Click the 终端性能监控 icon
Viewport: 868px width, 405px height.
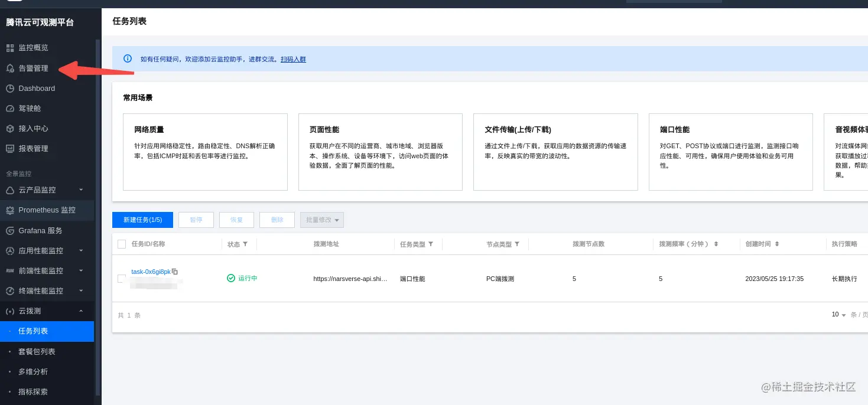click(10, 291)
